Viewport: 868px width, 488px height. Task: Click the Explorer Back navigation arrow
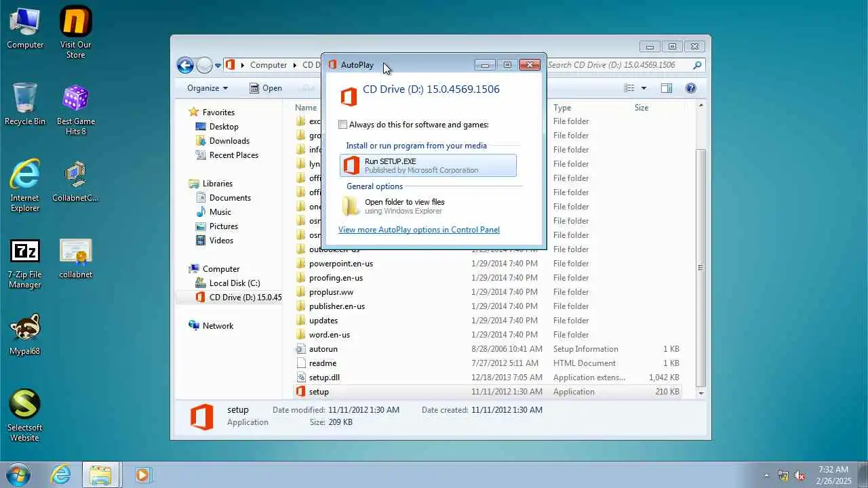click(185, 65)
